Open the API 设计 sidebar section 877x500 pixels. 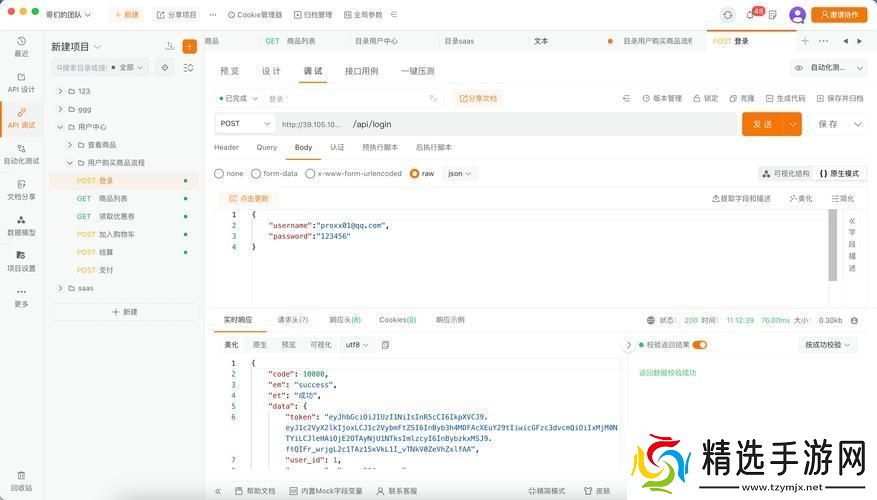coord(21,83)
